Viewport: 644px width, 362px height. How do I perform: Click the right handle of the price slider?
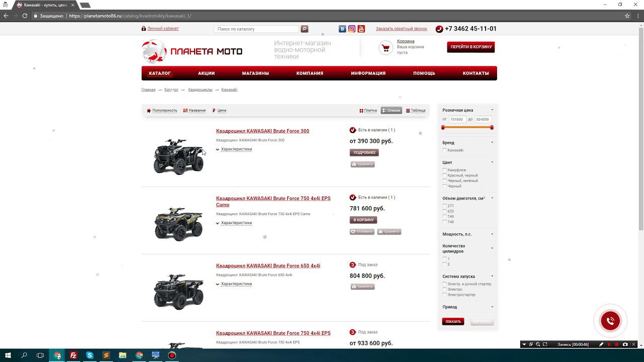click(492, 127)
